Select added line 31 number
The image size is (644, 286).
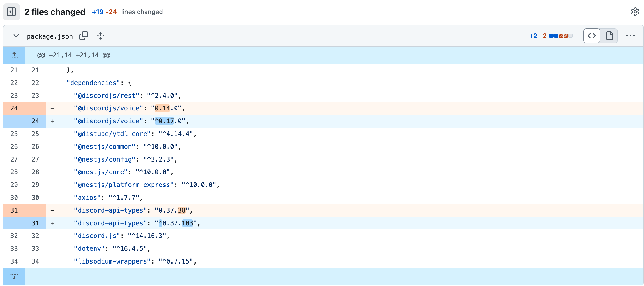point(35,223)
